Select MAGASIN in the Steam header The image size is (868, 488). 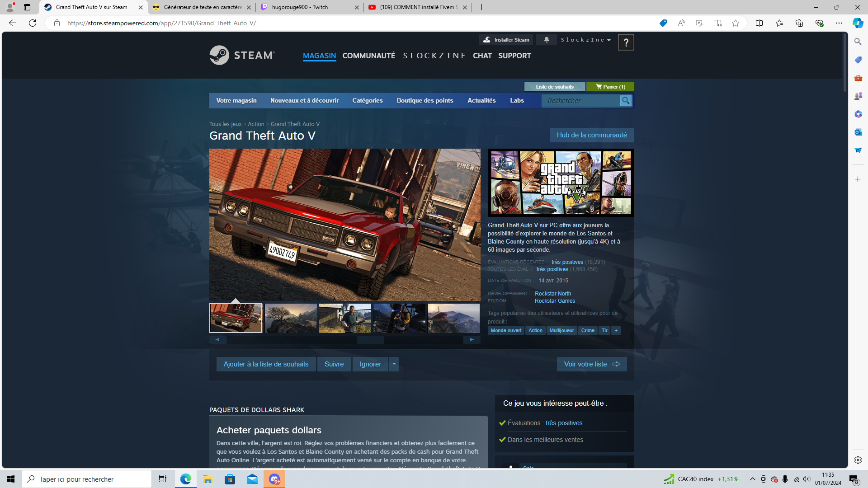319,56
